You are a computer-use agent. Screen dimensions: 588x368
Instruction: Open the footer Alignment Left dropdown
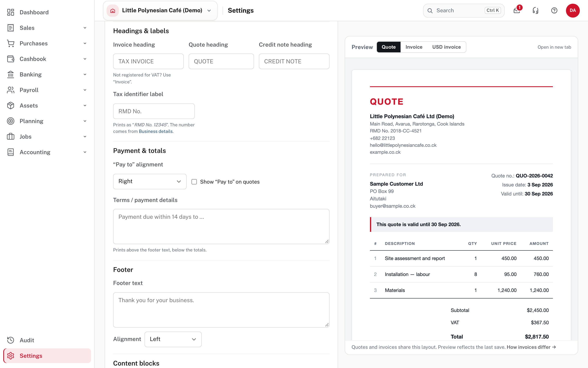point(173,339)
